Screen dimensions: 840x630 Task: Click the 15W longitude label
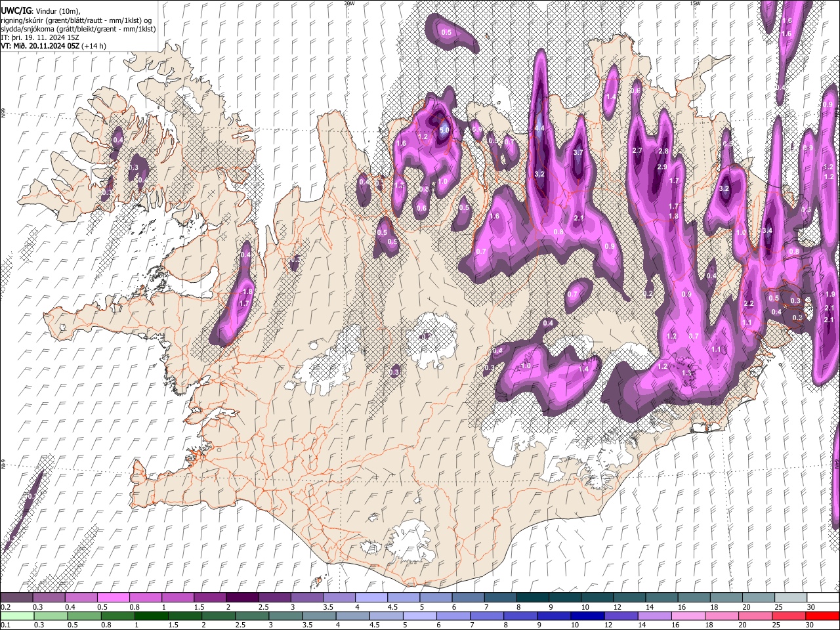pos(695,3)
